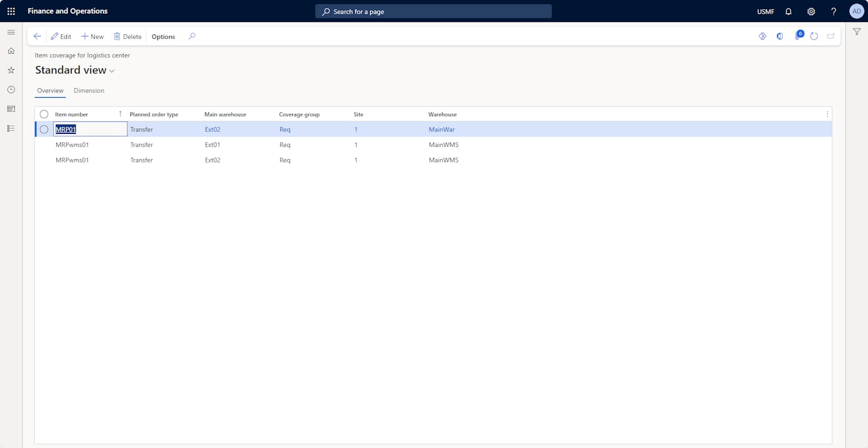The width and height of the screenshot is (868, 448).
Task: Open Recent clock icon in sidebar
Action: click(11, 90)
